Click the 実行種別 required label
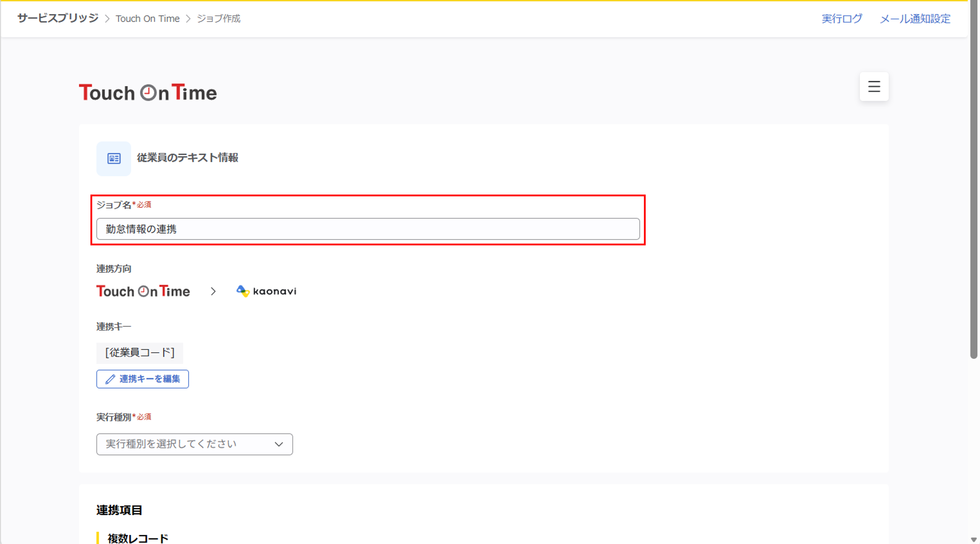980x544 pixels. (124, 417)
